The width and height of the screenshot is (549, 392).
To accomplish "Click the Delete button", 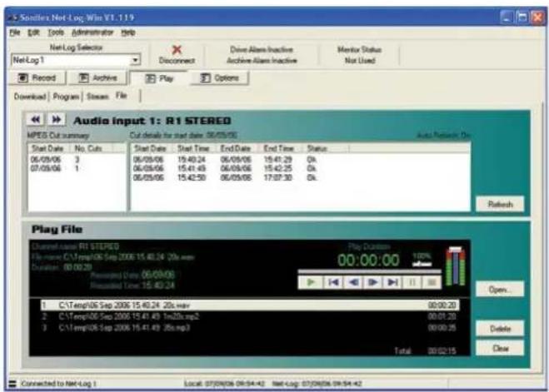I will click(x=500, y=329).
